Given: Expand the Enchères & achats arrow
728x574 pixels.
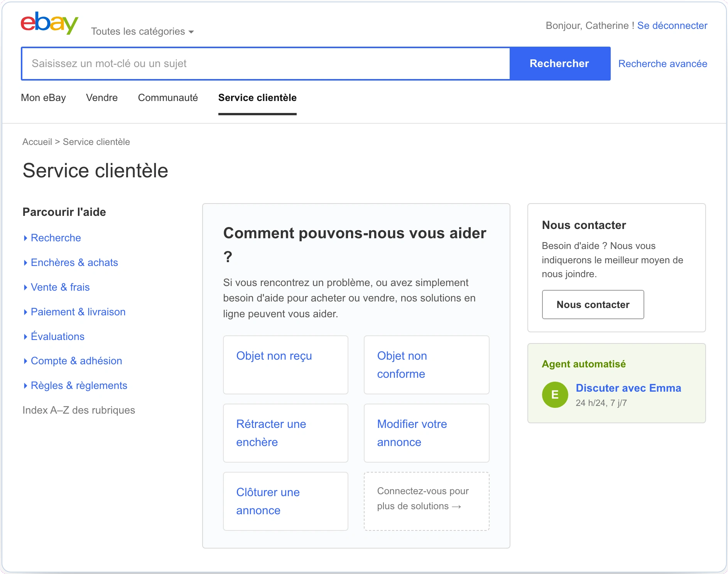Looking at the screenshot, I should (25, 263).
